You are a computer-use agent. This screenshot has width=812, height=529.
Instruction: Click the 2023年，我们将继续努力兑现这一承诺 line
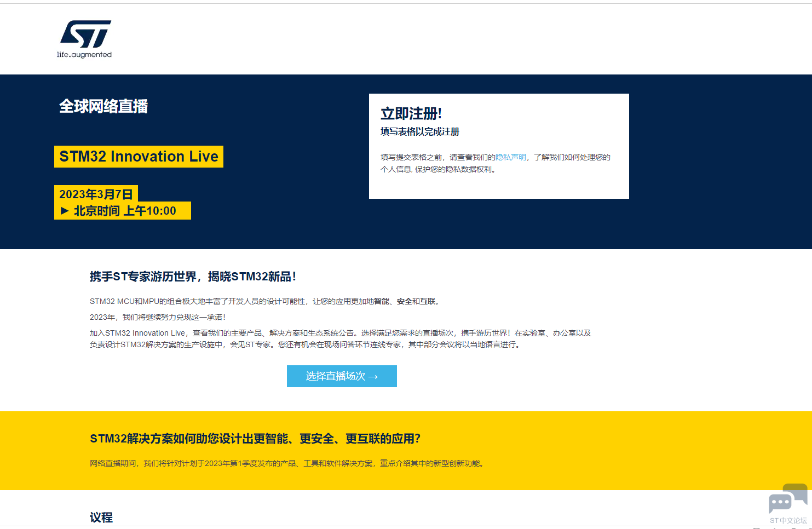[x=158, y=317]
